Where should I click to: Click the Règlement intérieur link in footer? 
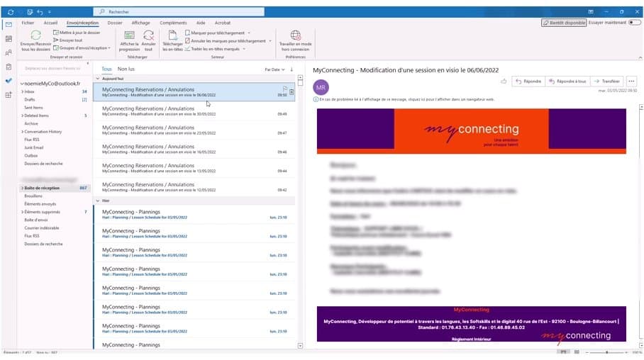[x=471, y=339]
